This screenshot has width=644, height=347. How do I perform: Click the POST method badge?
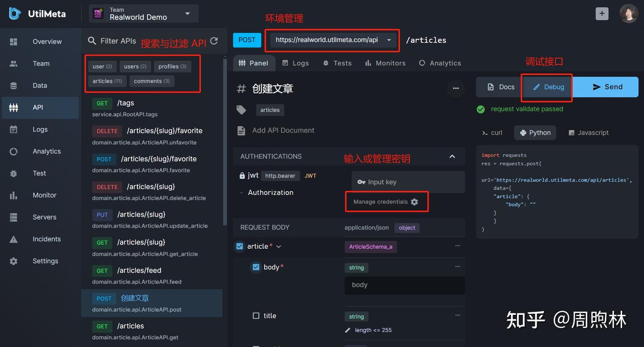tap(247, 40)
